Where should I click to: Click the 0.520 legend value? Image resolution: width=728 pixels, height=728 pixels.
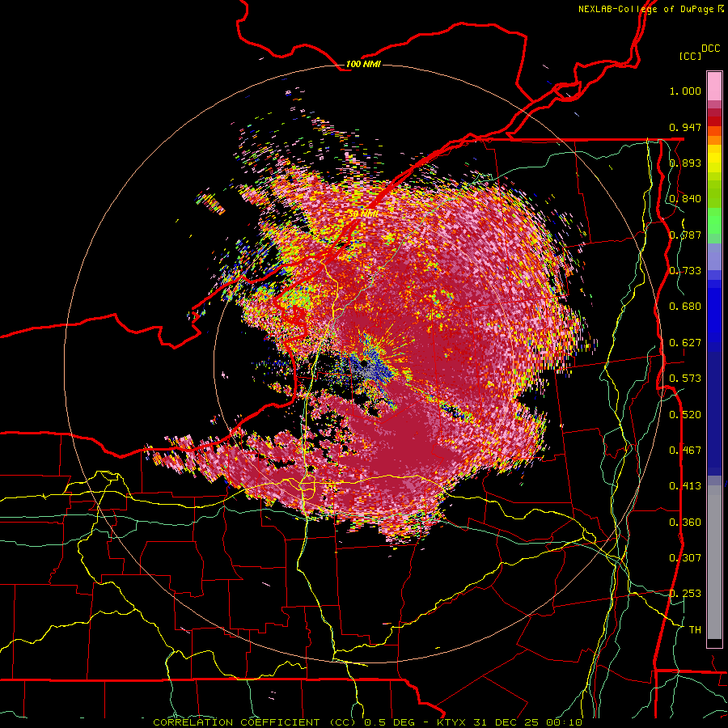(x=685, y=415)
